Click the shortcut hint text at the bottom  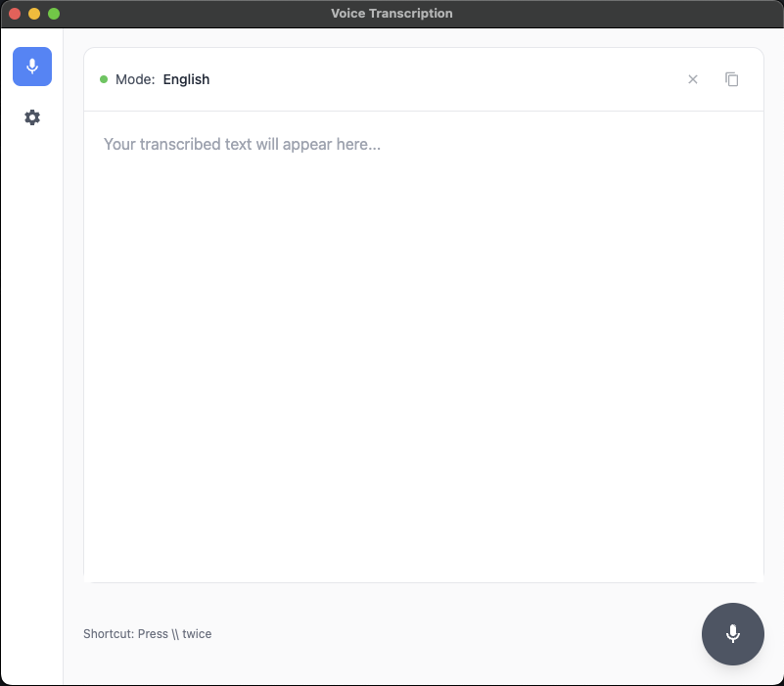[x=147, y=633]
